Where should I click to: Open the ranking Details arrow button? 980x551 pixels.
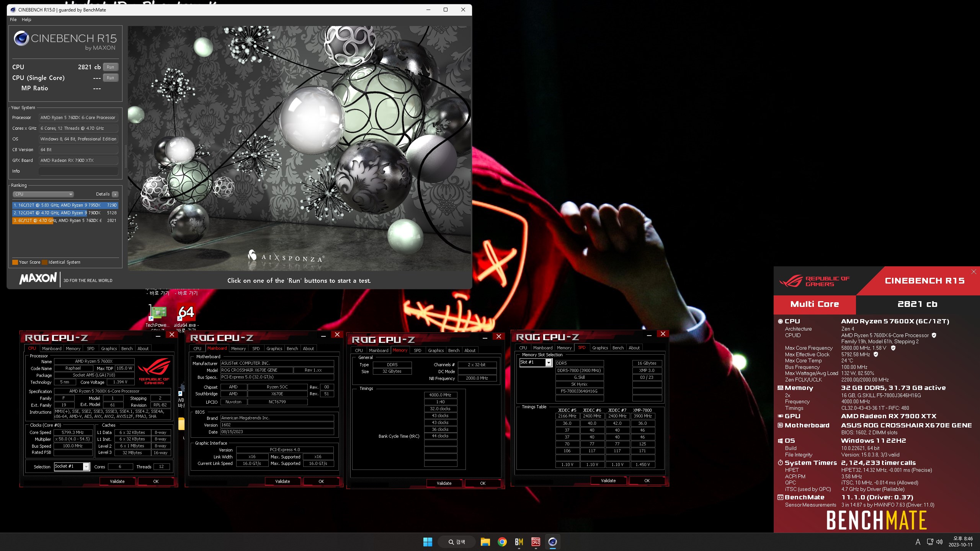point(115,194)
